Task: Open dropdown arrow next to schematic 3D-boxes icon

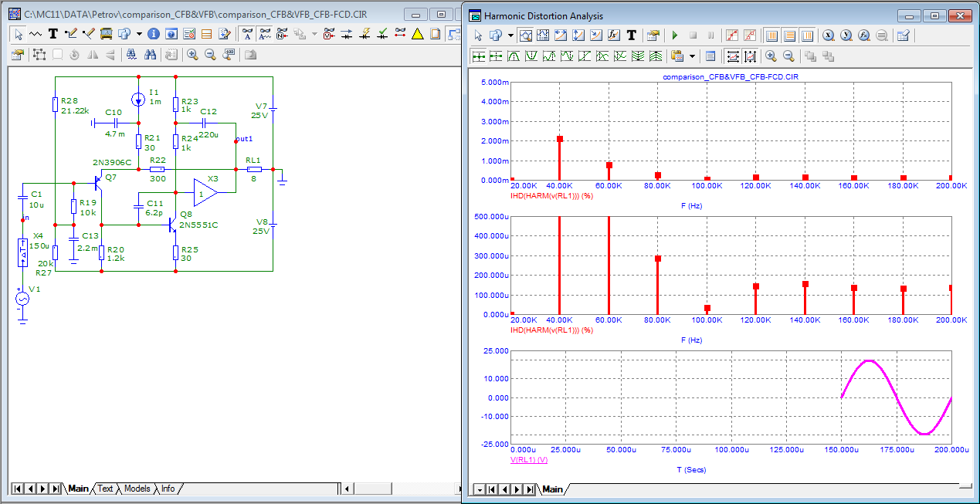Action: [139, 34]
